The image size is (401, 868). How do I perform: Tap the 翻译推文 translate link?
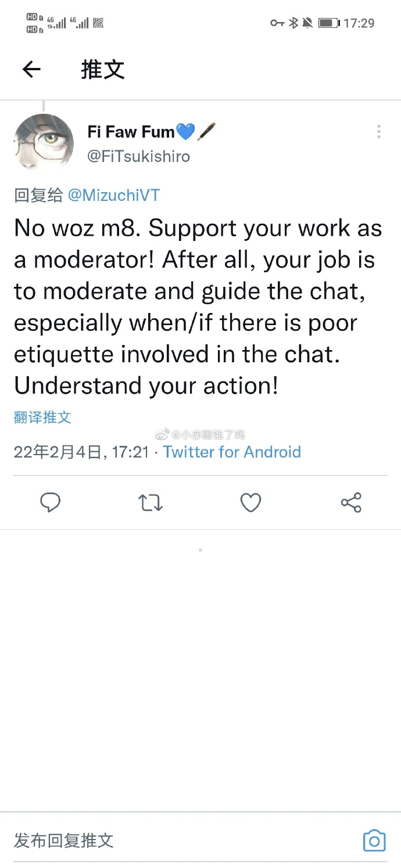42,417
